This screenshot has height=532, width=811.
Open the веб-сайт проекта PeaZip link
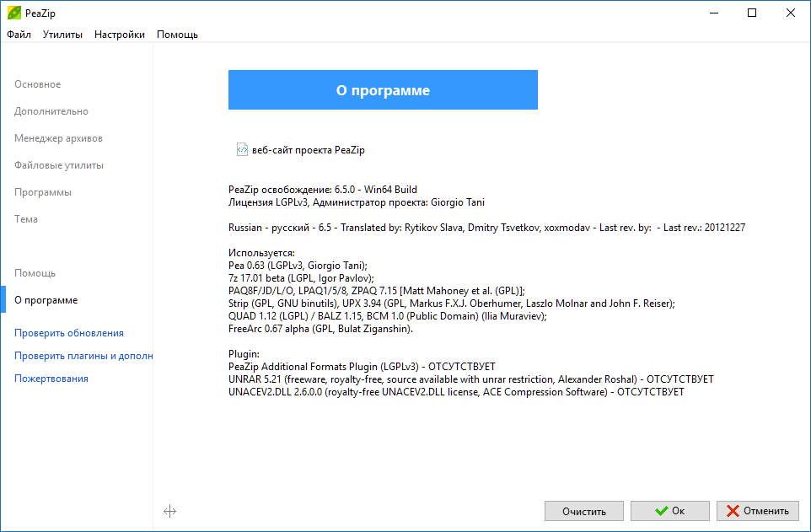(309, 150)
